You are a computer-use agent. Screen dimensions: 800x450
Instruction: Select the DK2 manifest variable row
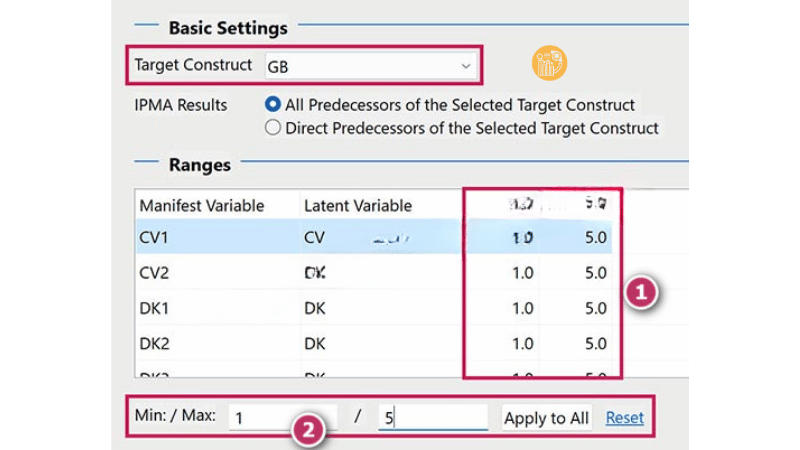pyautogui.click(x=155, y=343)
